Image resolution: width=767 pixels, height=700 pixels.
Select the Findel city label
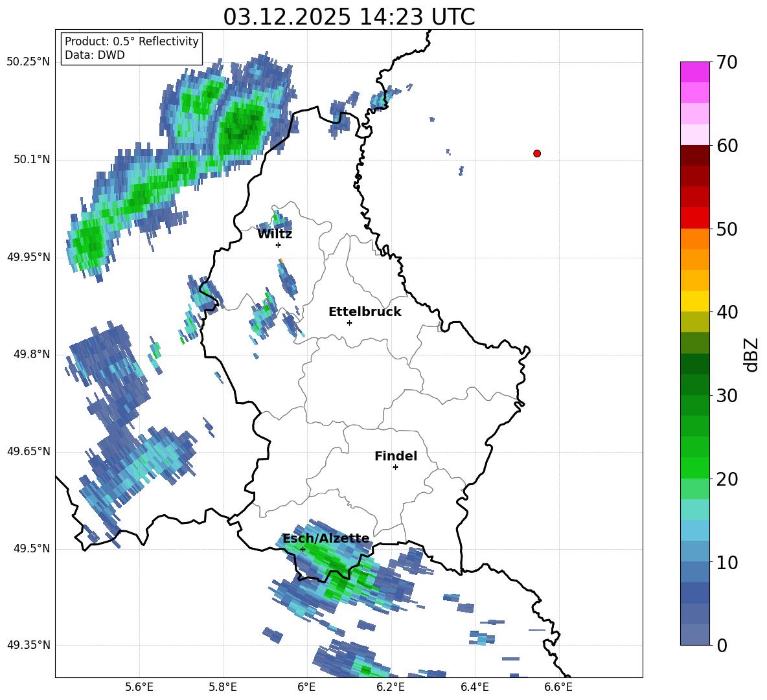click(396, 456)
